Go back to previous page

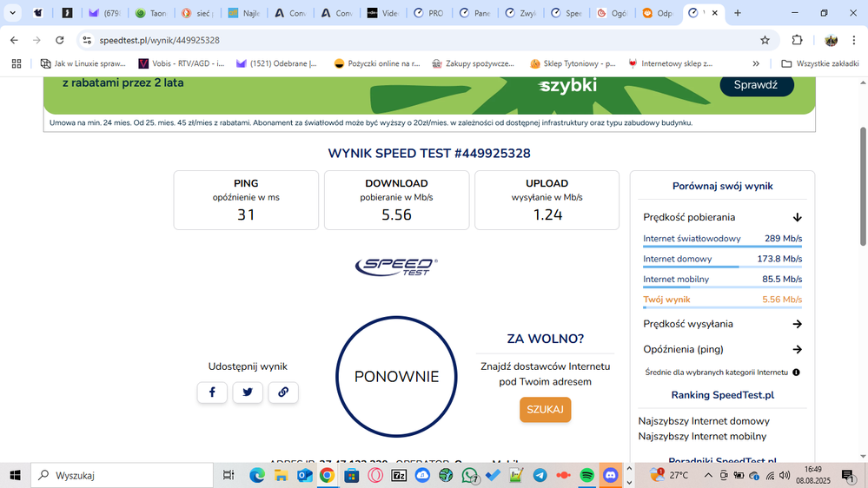(x=15, y=40)
